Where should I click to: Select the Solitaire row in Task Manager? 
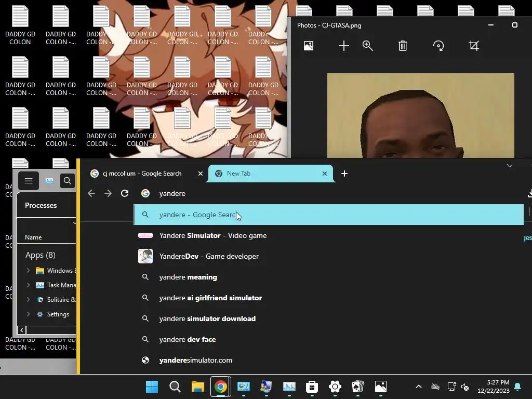coord(46,300)
